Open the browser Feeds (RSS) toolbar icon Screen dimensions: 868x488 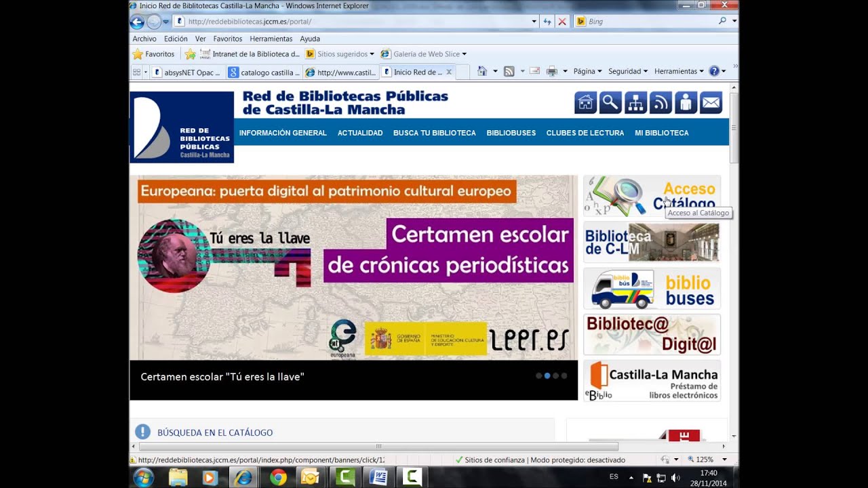(509, 71)
